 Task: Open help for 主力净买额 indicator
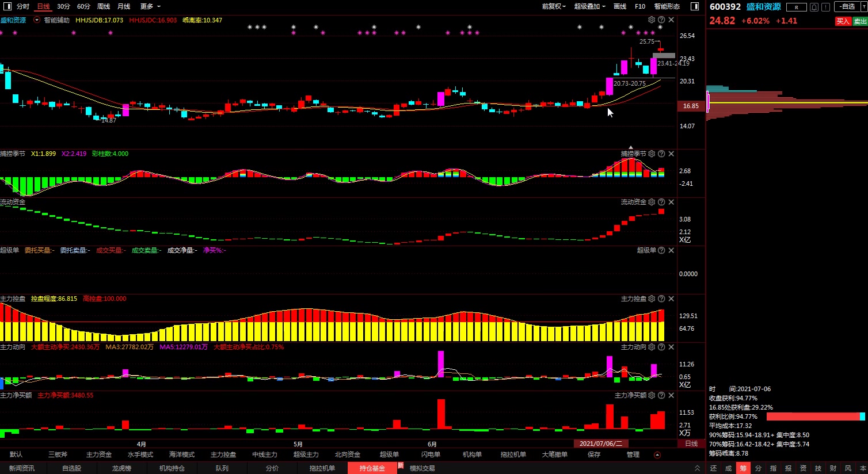pyautogui.click(x=661, y=395)
